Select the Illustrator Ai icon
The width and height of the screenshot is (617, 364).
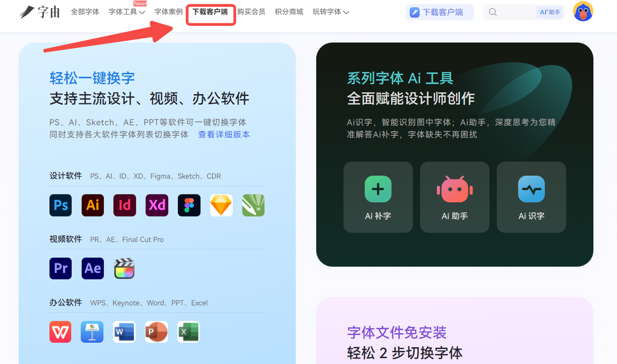93,205
